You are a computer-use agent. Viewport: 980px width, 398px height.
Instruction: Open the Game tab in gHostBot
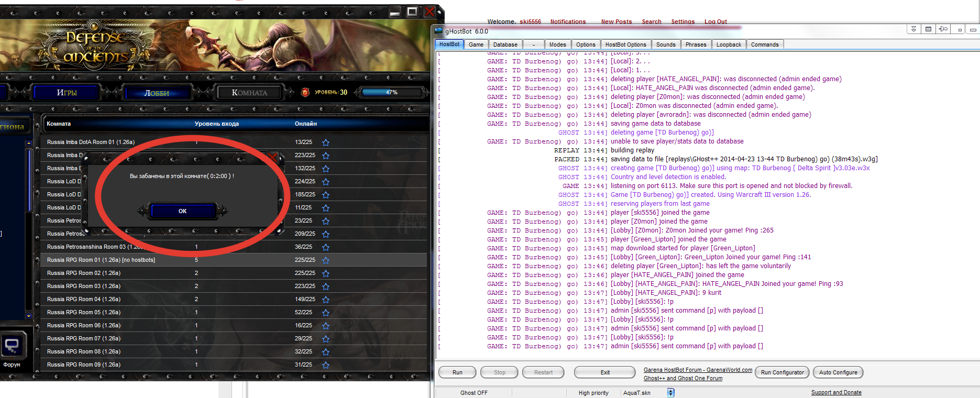[476, 45]
